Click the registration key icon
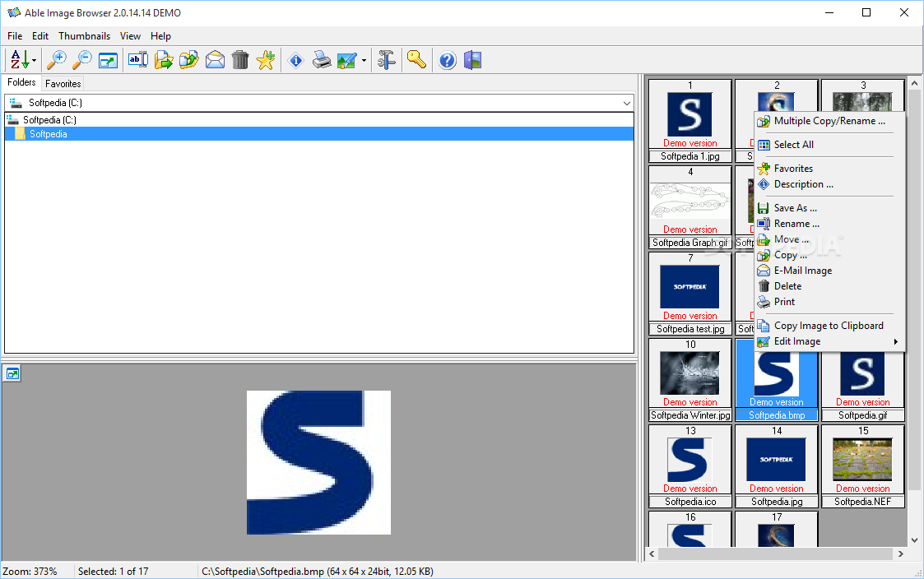924x579 pixels. coord(416,60)
